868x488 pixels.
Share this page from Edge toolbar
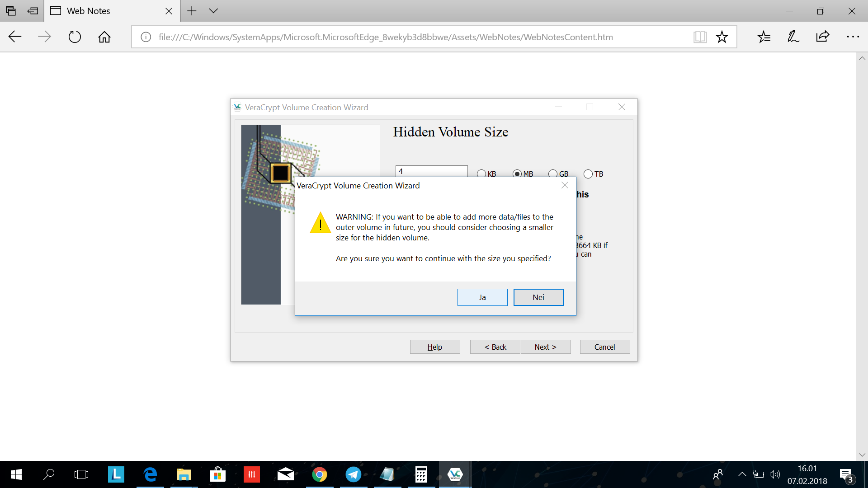pos(823,37)
